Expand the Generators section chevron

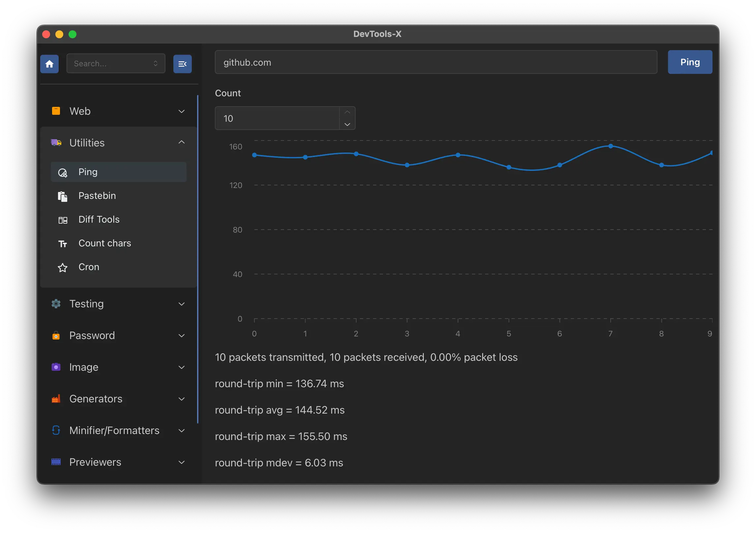[181, 399]
